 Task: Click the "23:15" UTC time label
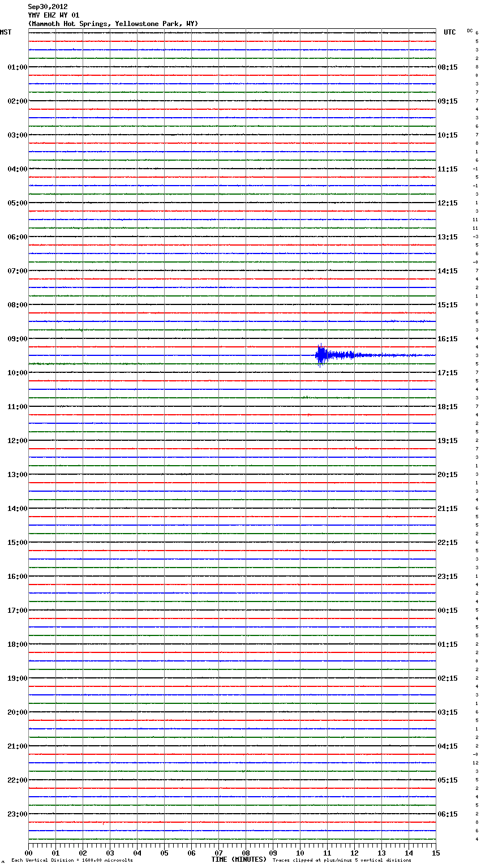[448, 577]
